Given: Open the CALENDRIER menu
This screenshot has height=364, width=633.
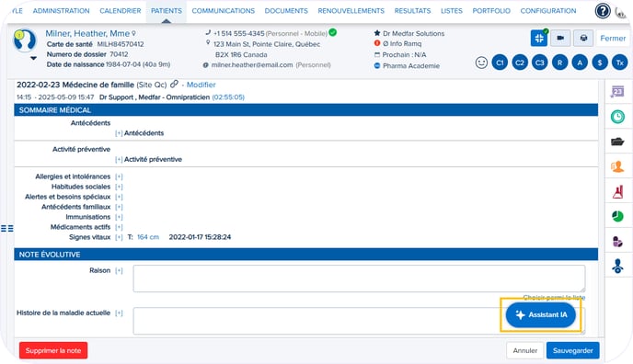Looking at the screenshot, I should pos(121,11).
